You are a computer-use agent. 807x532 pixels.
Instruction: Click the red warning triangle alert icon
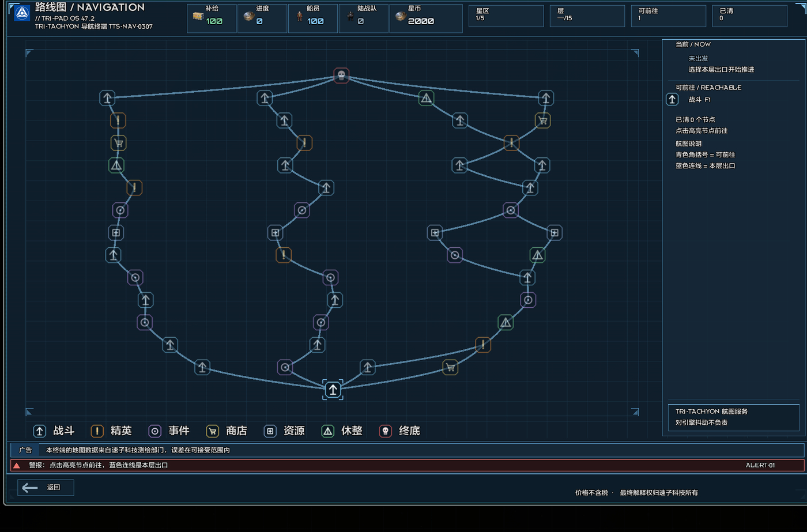click(x=17, y=465)
